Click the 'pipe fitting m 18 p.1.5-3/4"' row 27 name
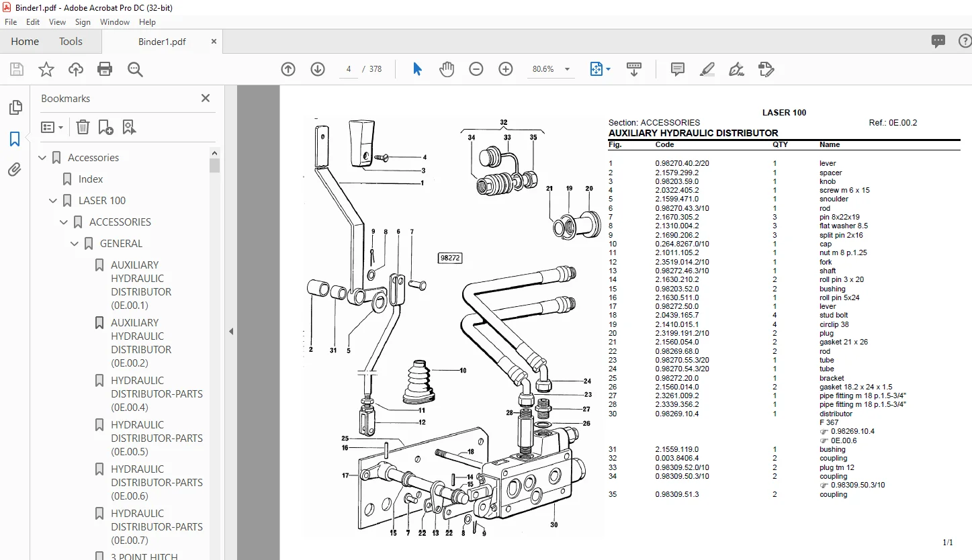The width and height of the screenshot is (972, 560). [x=863, y=395]
